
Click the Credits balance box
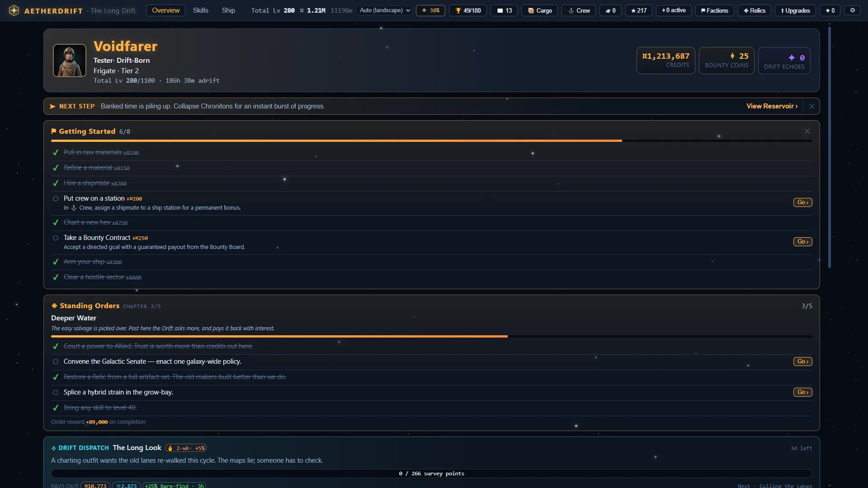pos(665,61)
